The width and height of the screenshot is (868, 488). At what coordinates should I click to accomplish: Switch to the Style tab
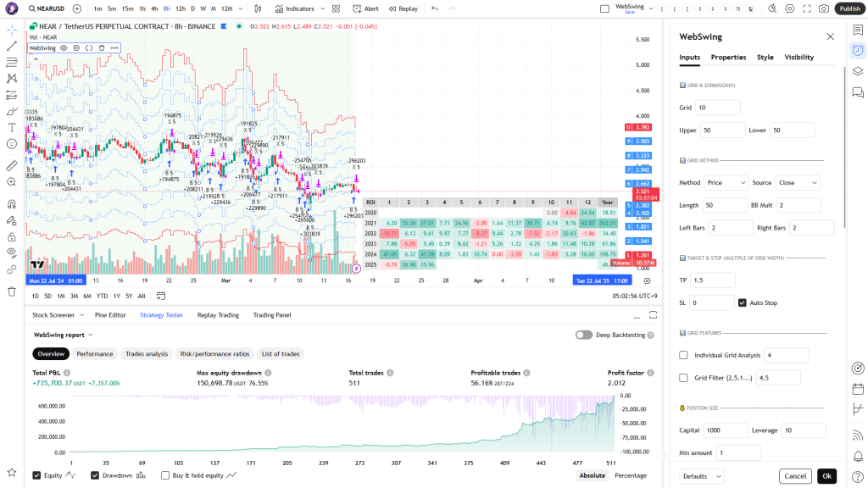[765, 58]
